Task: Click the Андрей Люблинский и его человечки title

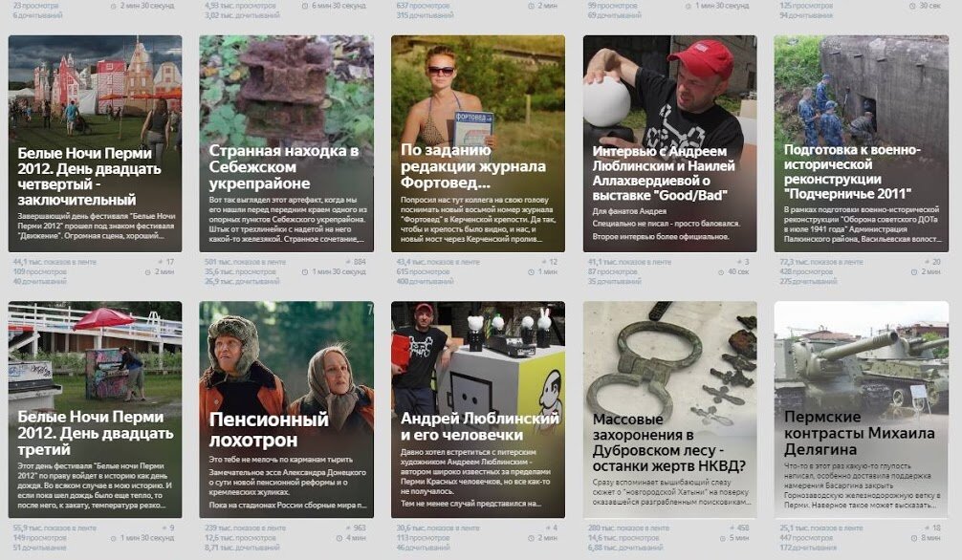Action: [x=480, y=426]
